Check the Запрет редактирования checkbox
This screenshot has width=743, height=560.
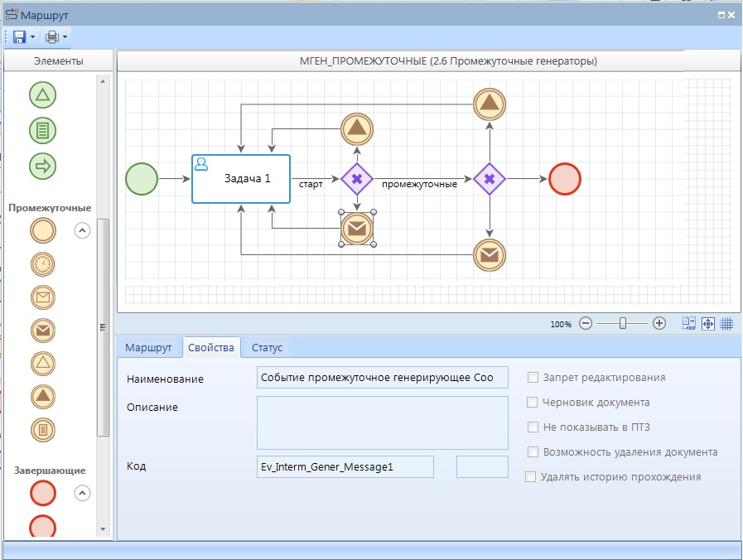[x=533, y=378]
